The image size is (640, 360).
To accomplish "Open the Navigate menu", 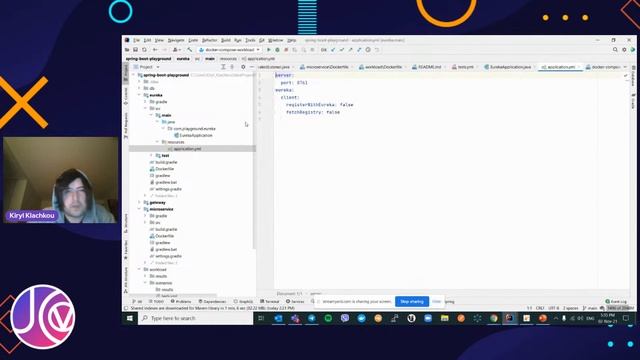I will pyautogui.click(x=176, y=40).
